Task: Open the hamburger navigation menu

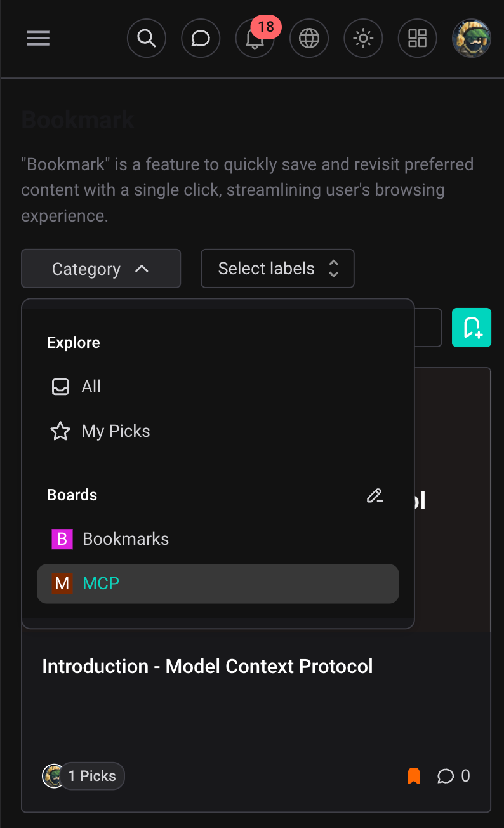Action: [38, 39]
